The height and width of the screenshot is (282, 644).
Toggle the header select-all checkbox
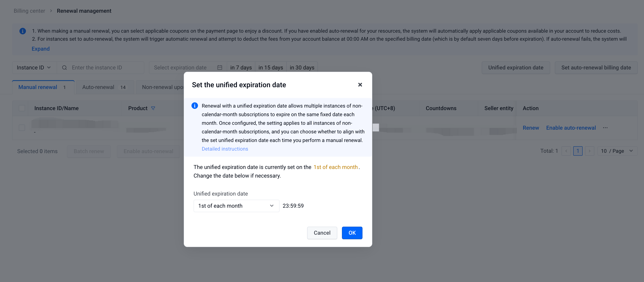[22, 108]
